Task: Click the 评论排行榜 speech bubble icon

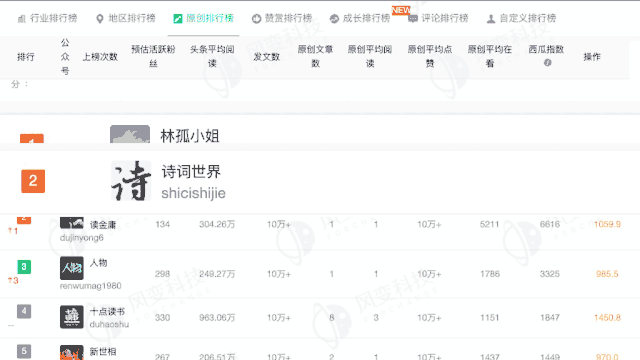Action: click(x=413, y=18)
